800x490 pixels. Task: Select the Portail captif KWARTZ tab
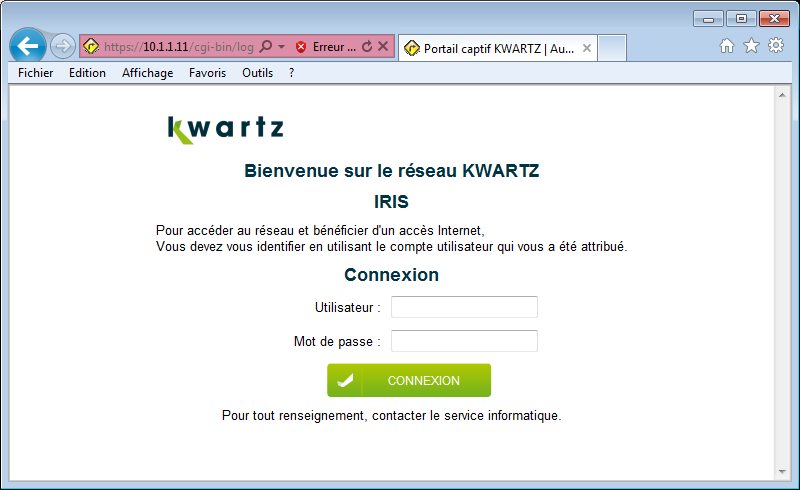point(498,48)
